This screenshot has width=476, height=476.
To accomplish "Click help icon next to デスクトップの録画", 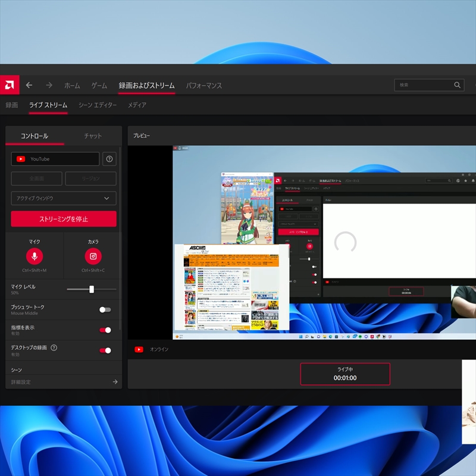I will 54,347.
